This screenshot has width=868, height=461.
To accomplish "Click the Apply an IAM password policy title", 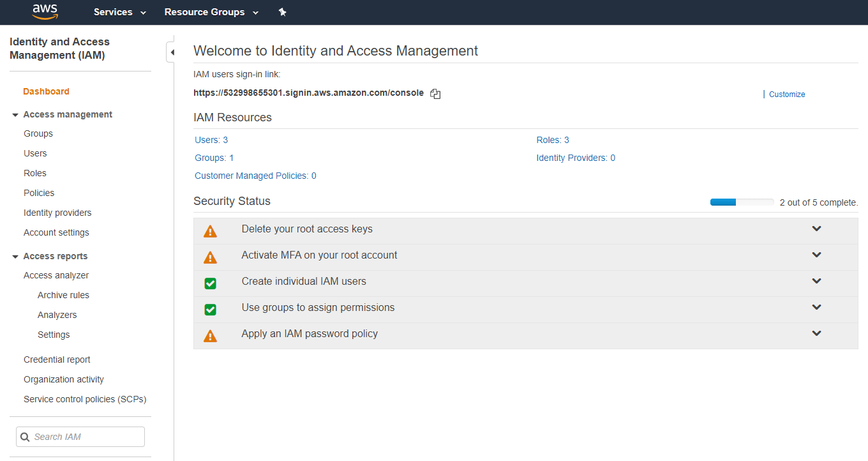I will [x=310, y=333].
